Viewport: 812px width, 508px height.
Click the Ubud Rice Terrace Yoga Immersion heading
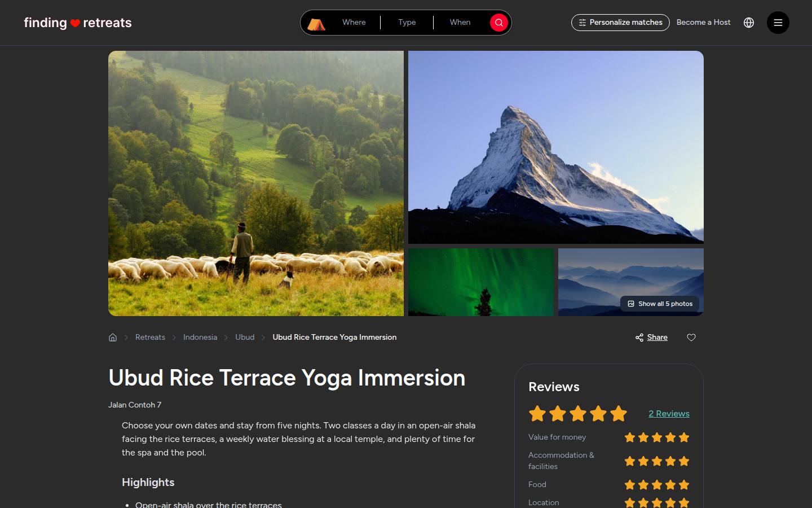click(287, 378)
